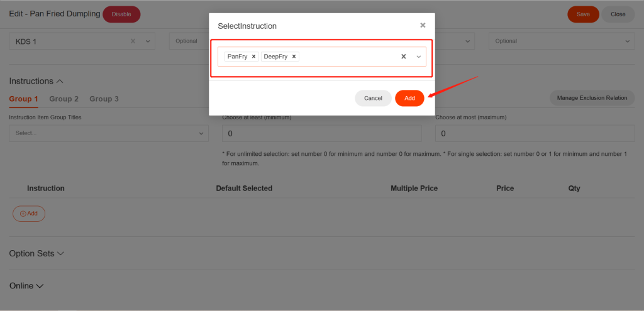This screenshot has height=311, width=644.
Task: Remove the PanFry tag
Action: pos(253,57)
